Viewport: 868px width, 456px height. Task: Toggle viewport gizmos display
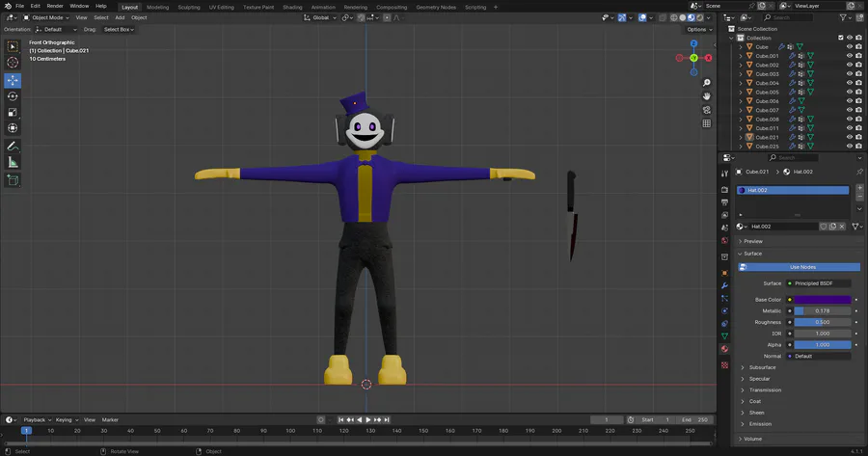pos(622,17)
